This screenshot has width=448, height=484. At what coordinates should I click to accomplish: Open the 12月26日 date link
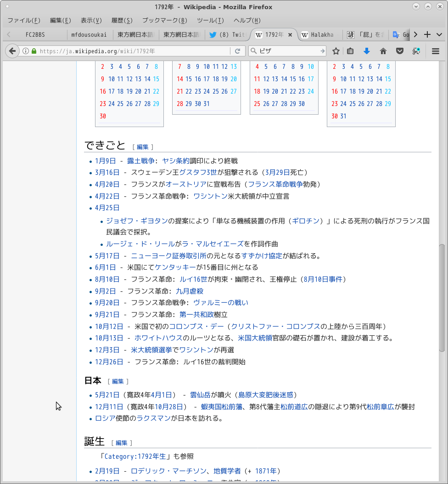click(x=109, y=362)
